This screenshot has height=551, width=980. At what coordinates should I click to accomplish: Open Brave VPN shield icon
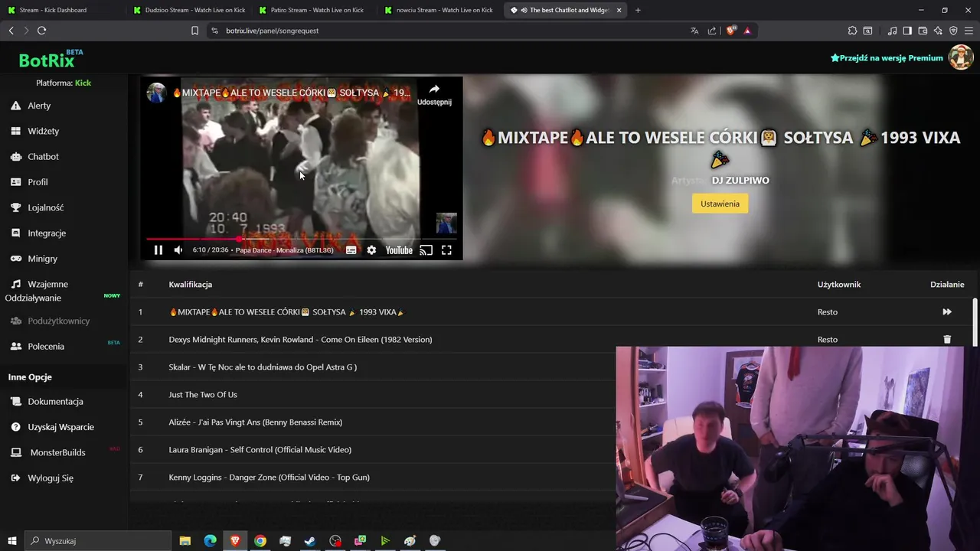pos(953,31)
